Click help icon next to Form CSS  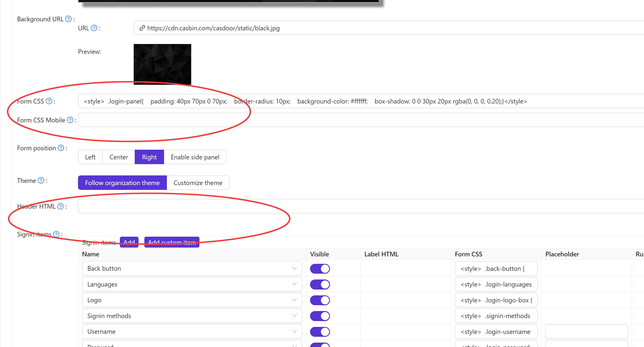pos(49,101)
